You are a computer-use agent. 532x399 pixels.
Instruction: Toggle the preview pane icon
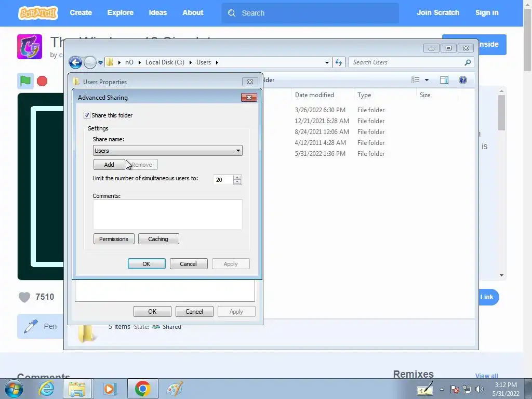(x=444, y=80)
